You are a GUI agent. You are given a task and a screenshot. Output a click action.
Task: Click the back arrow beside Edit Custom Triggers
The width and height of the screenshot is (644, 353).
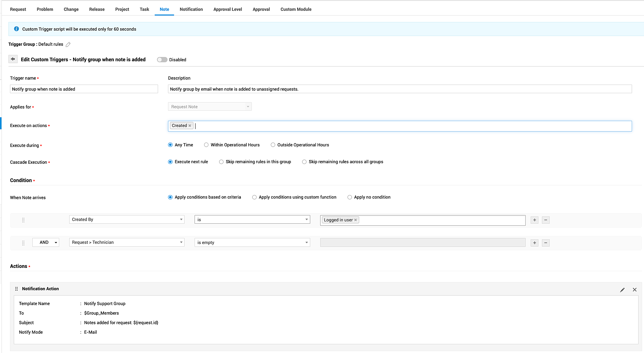point(13,59)
